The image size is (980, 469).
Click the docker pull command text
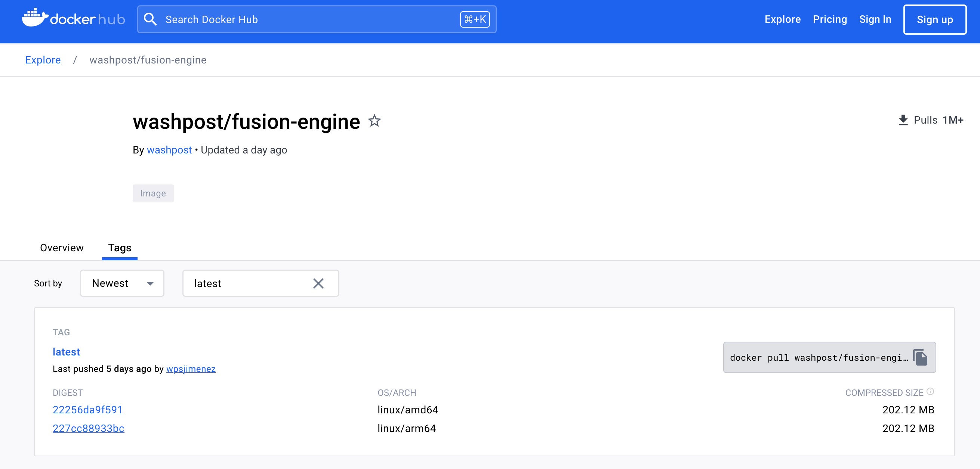coord(819,357)
